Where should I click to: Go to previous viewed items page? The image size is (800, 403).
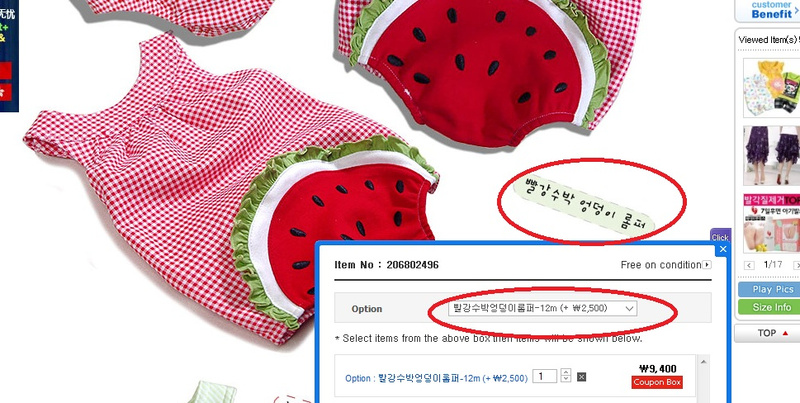(x=749, y=265)
